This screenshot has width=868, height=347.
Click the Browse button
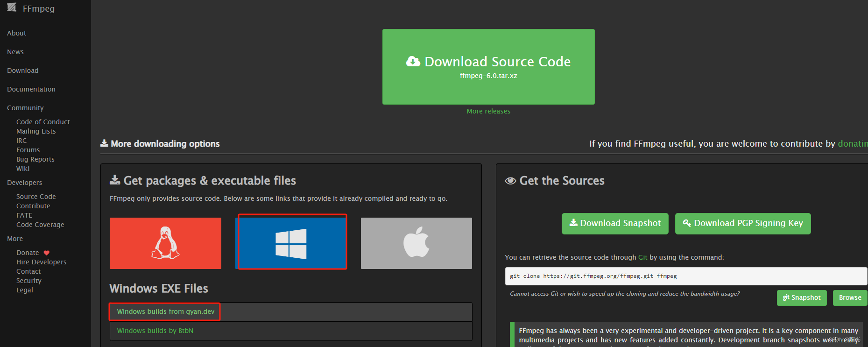point(850,298)
